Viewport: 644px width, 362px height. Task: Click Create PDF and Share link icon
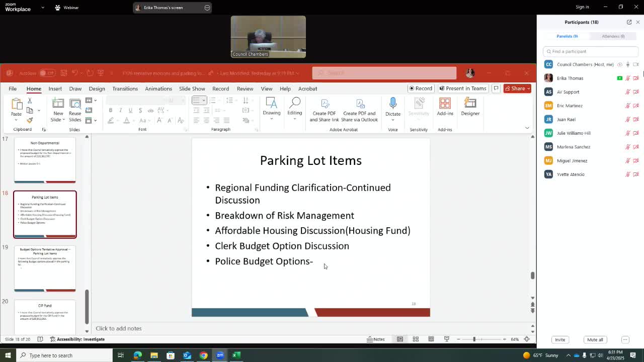point(325,110)
